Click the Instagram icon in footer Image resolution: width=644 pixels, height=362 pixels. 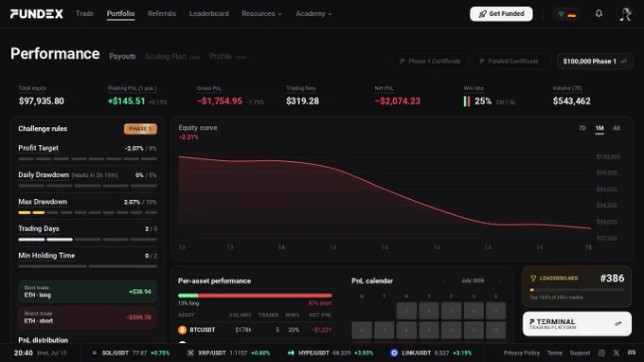tap(601, 353)
